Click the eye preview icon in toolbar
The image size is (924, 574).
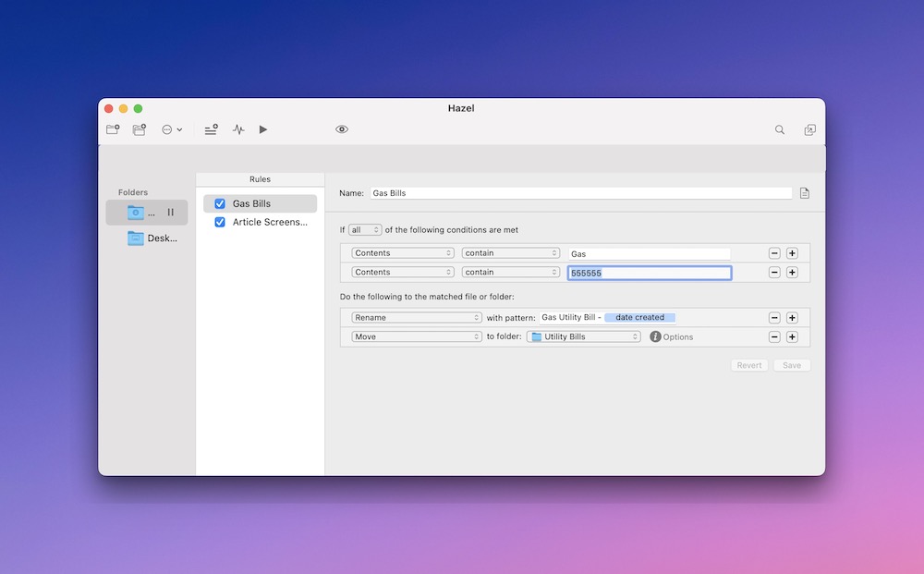pyautogui.click(x=342, y=129)
